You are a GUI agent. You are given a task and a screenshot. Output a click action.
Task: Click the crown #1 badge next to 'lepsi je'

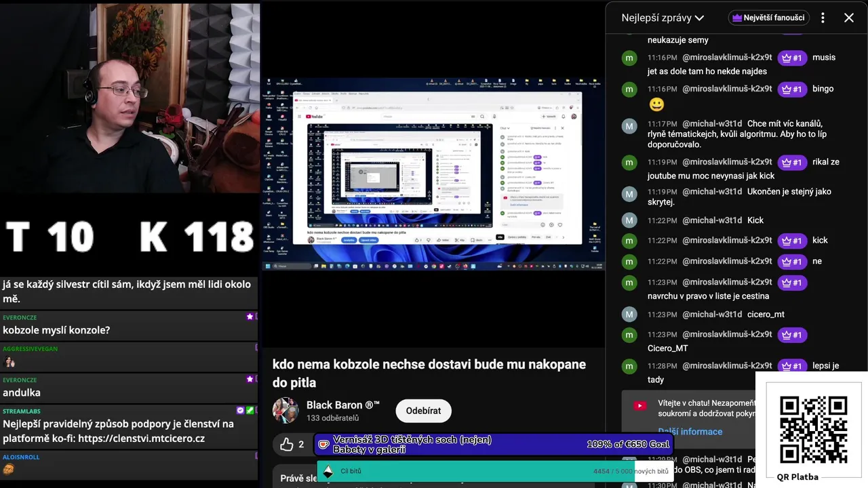point(792,367)
